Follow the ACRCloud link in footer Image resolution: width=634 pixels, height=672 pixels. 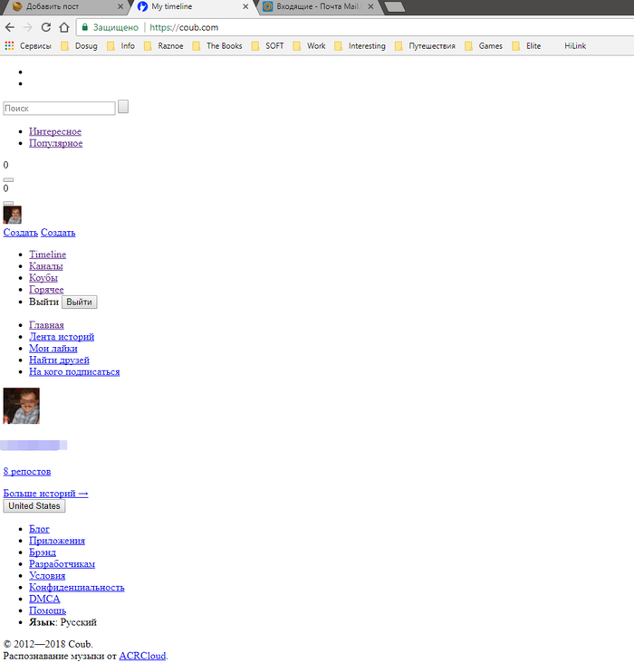pos(142,656)
